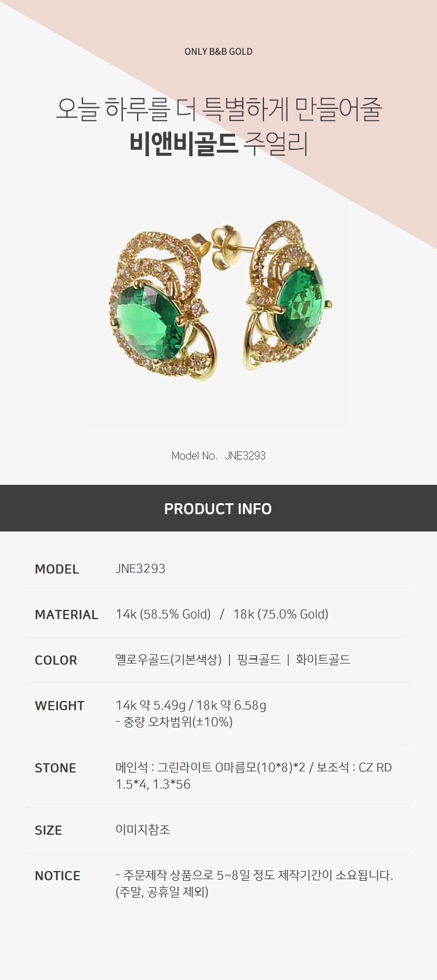Click the NOTICE row label
The height and width of the screenshot is (980, 437).
click(58, 876)
